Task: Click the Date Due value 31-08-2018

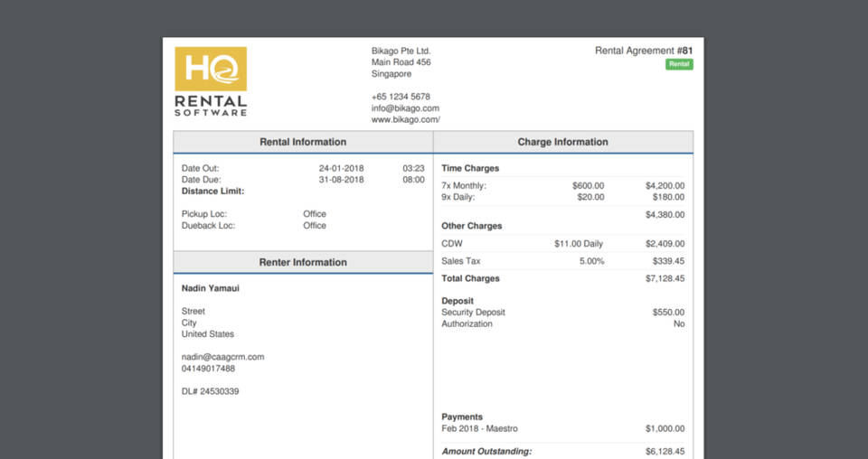Action: 341,180
